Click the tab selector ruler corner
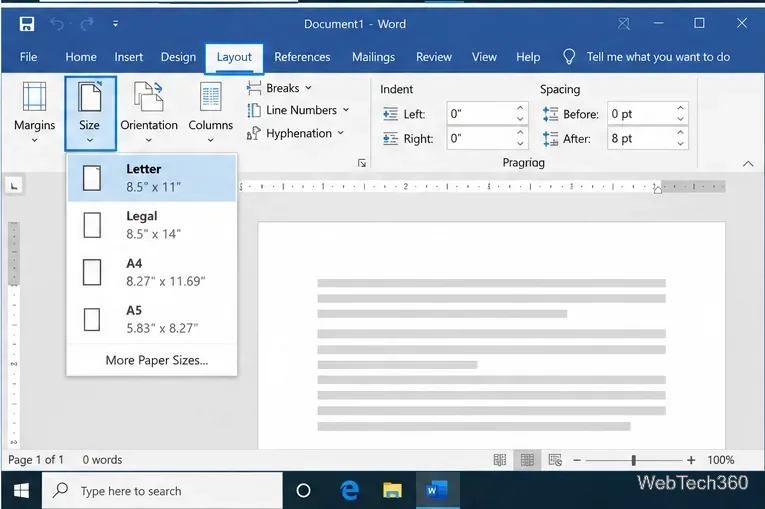Image resolution: width=765 pixels, height=509 pixels. (14, 185)
